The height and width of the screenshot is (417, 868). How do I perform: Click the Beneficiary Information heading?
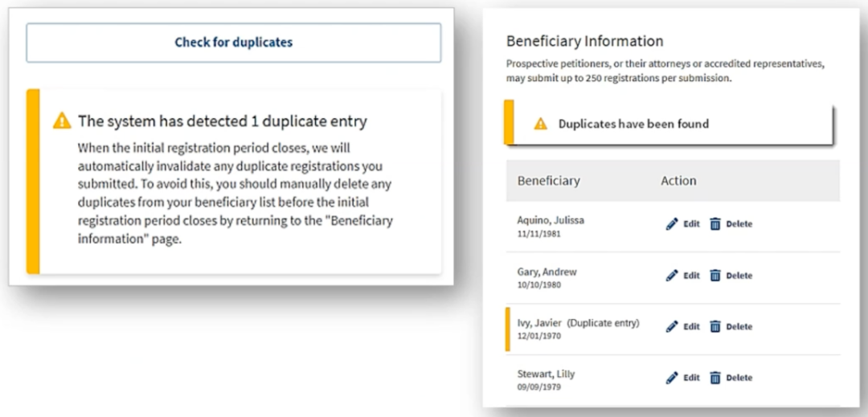584,41
